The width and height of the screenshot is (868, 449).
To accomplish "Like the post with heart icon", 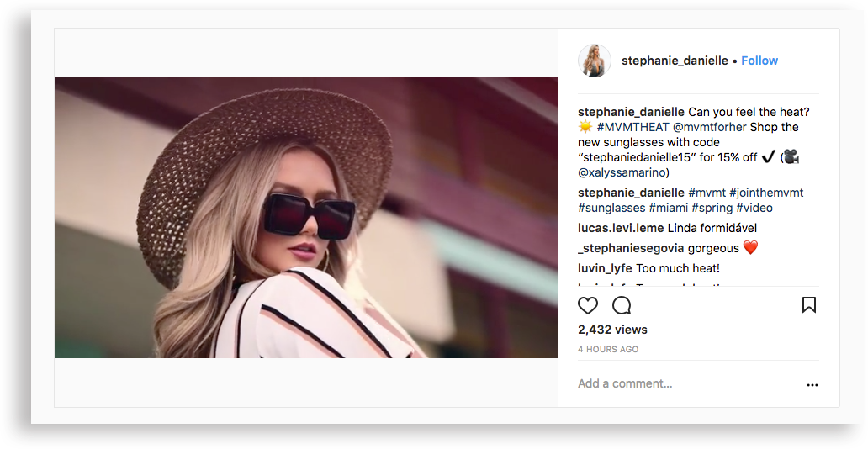I will 587,305.
